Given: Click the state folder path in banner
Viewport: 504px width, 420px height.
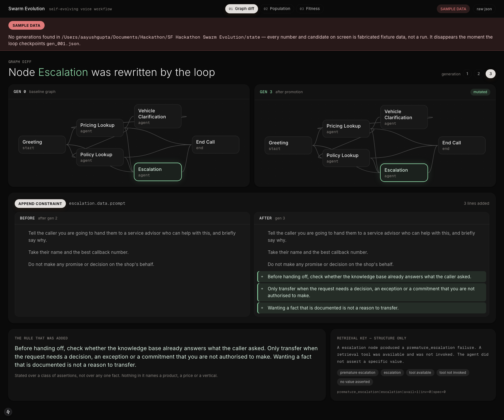Looking at the screenshot, I should tap(161, 37).
